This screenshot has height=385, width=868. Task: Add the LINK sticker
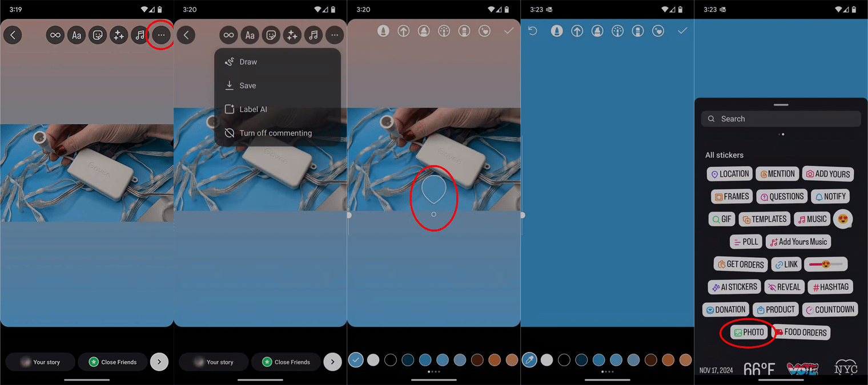tap(786, 264)
